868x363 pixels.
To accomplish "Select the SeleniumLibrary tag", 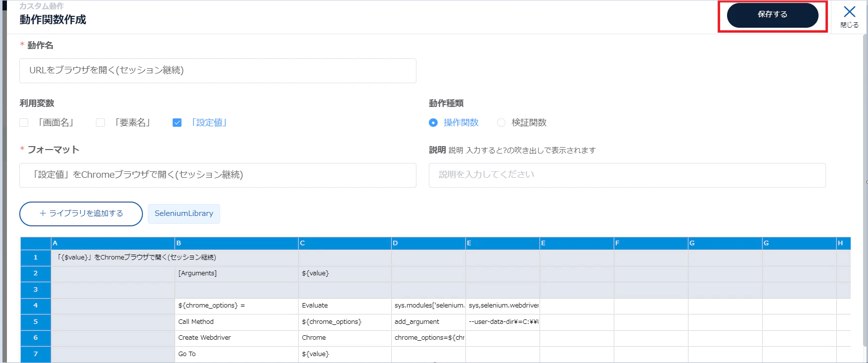I will tap(184, 214).
